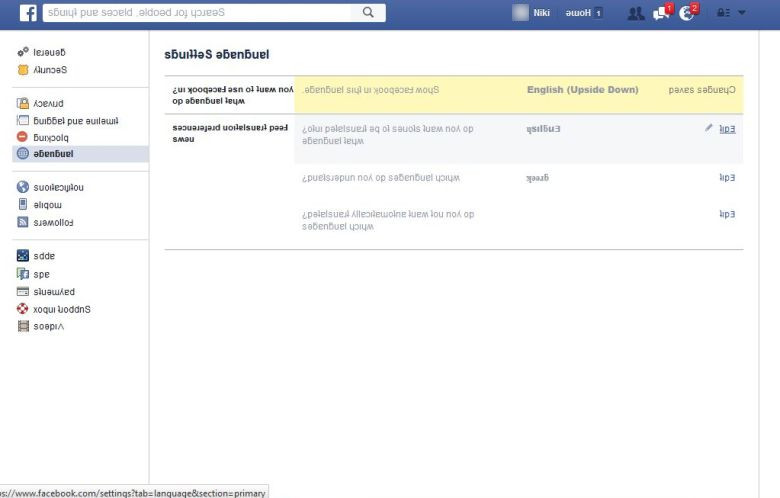The width and height of the screenshot is (780, 498).
Task: Click the red Blocking icon
Action: tap(22, 137)
